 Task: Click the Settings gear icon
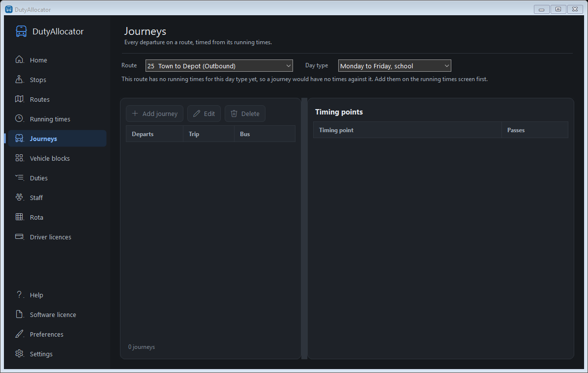[20, 353]
